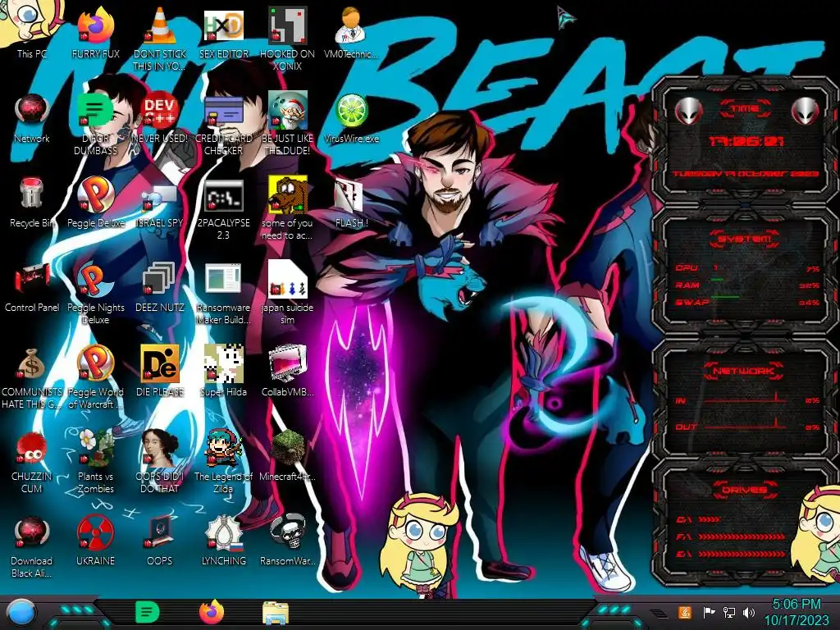
Task: Open Action Center flag tray icon
Action: click(709, 612)
